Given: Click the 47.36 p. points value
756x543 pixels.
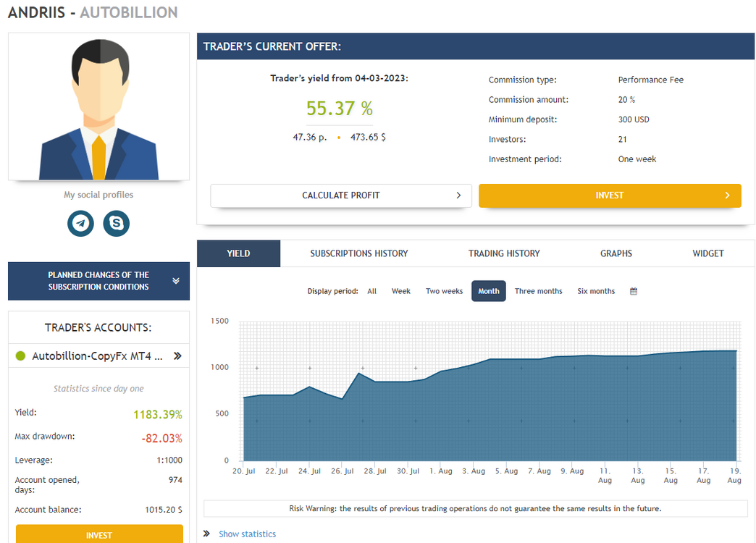Looking at the screenshot, I should coord(309,137).
